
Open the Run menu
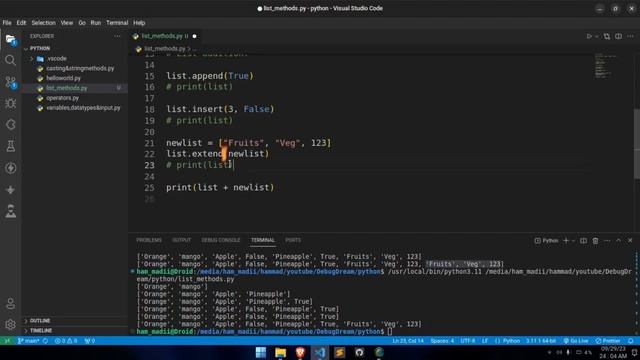(x=96, y=23)
